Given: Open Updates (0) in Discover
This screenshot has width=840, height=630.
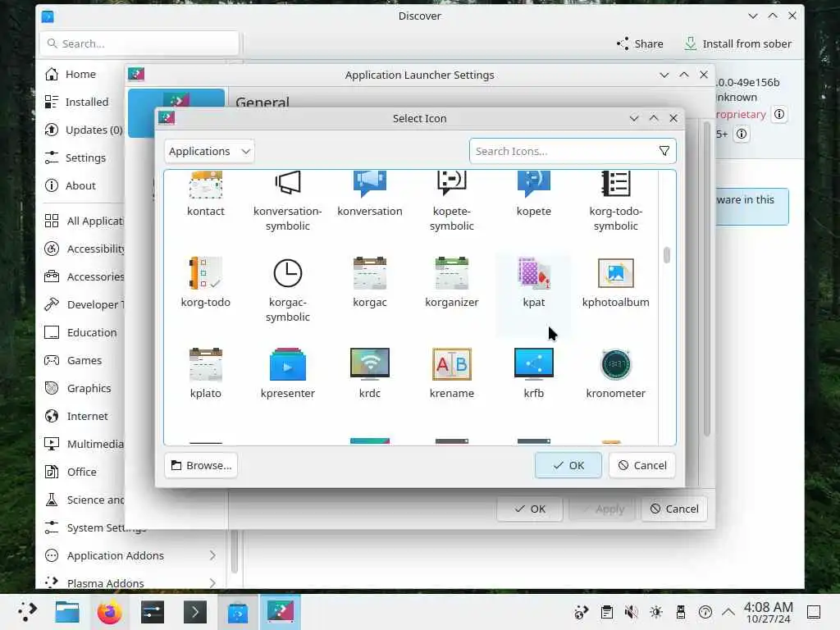Looking at the screenshot, I should click(83, 130).
